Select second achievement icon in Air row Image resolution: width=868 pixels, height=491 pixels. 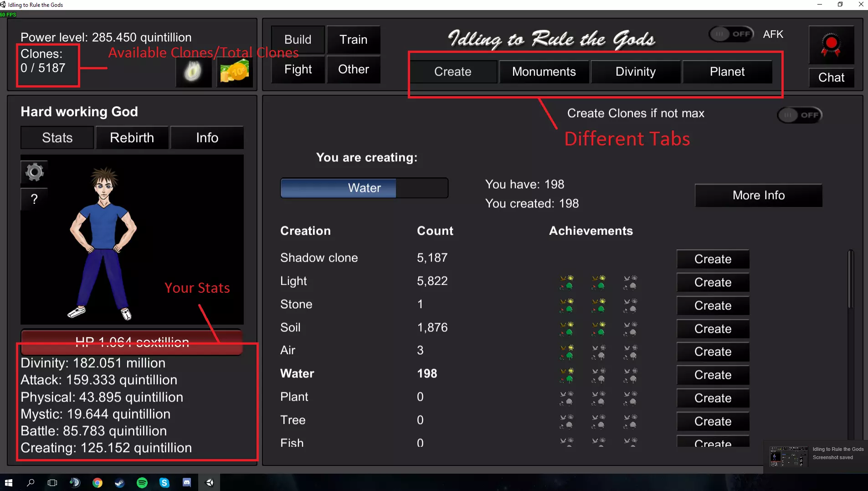click(599, 352)
